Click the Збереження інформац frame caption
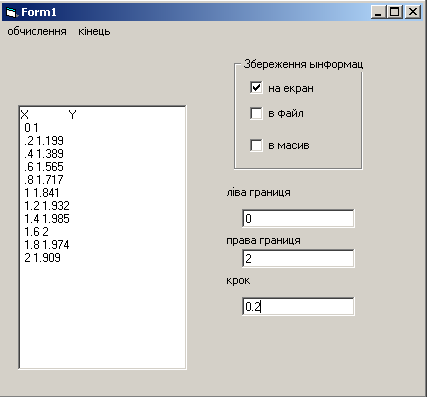The height and width of the screenshot is (397, 427). pyautogui.click(x=303, y=64)
